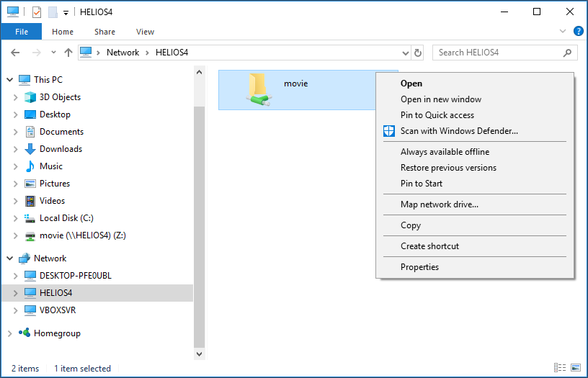The height and width of the screenshot is (378, 588).
Task: Select the Desktop folder icon
Action: (30, 114)
